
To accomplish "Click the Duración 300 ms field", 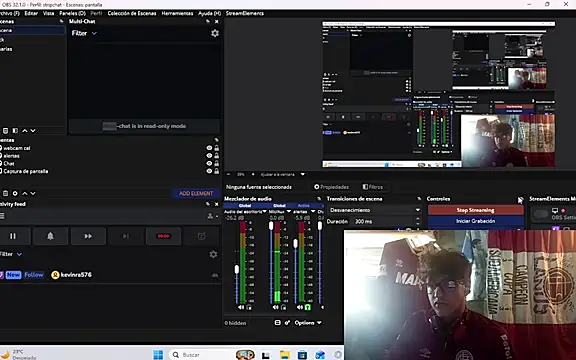I will point(385,222).
